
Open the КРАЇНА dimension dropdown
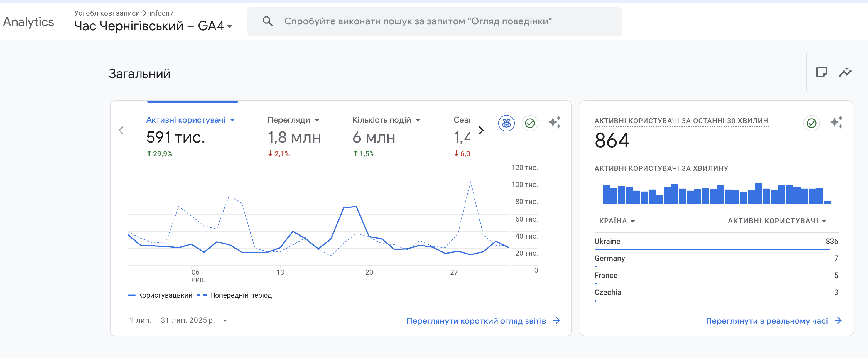(632, 222)
